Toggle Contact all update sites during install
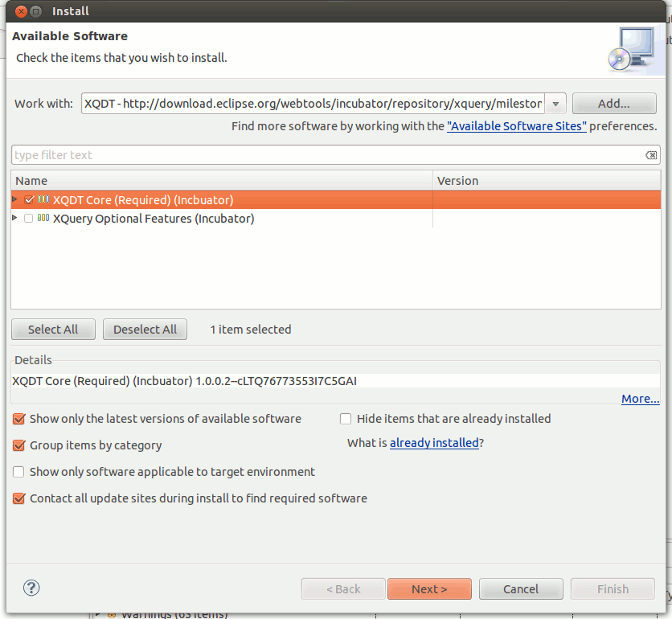This screenshot has height=619, width=672. [18, 498]
